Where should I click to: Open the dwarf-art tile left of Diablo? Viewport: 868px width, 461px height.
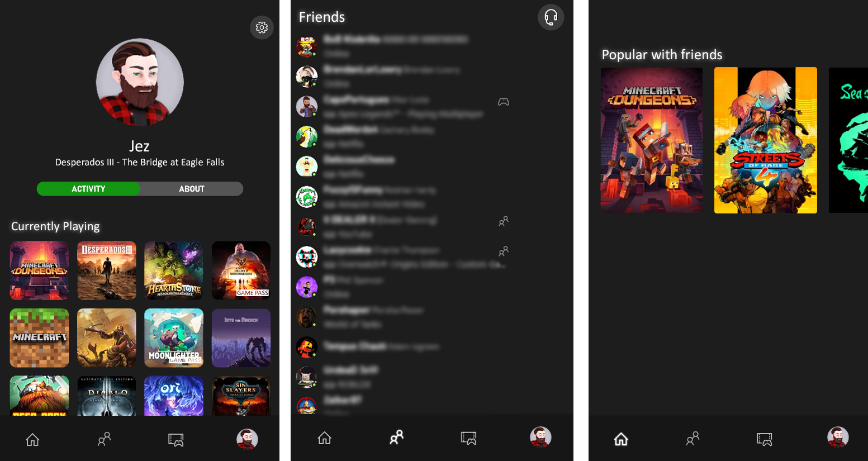pyautogui.click(x=39, y=396)
